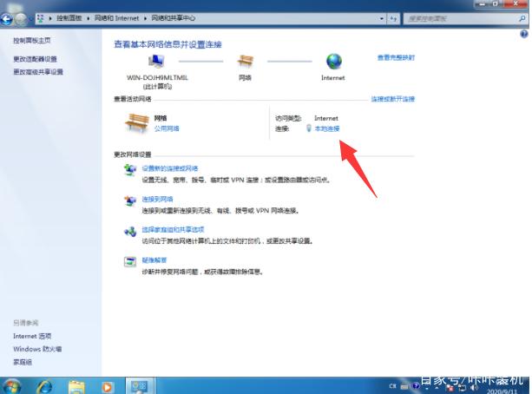
Task: Click the icon next to 本地连接
Action: coord(309,128)
